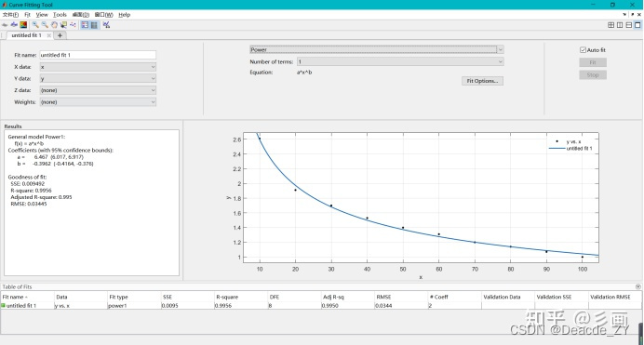The width and height of the screenshot is (644, 345).
Task: Activate the Exclude Outliers tool
Action: (x=73, y=25)
